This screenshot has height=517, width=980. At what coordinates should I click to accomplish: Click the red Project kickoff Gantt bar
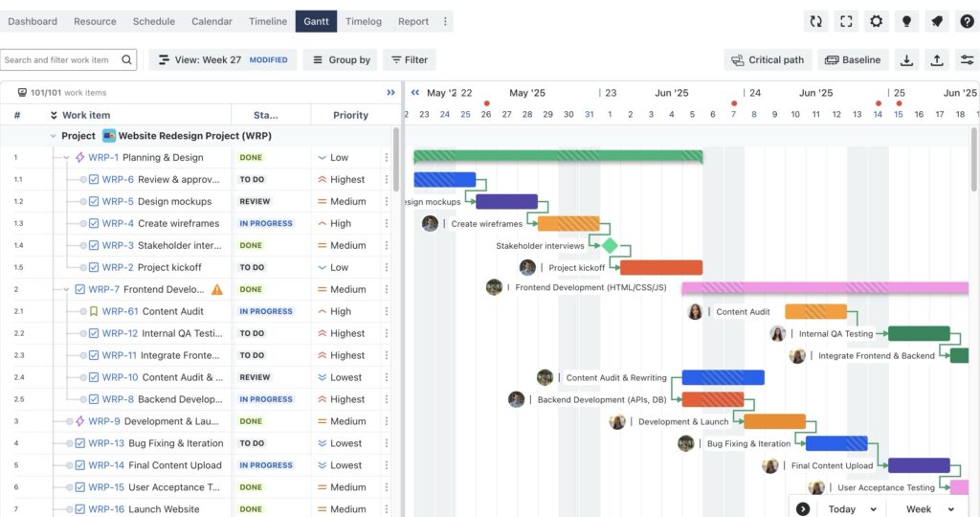point(661,267)
